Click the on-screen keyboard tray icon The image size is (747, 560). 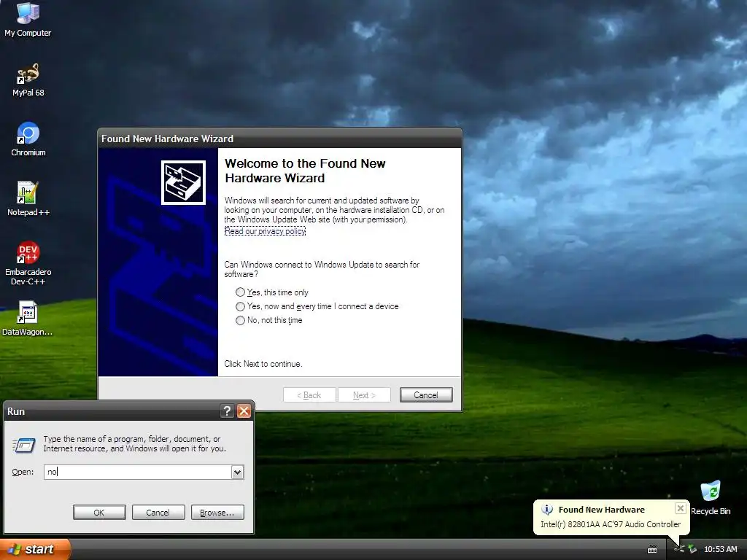(x=652, y=550)
